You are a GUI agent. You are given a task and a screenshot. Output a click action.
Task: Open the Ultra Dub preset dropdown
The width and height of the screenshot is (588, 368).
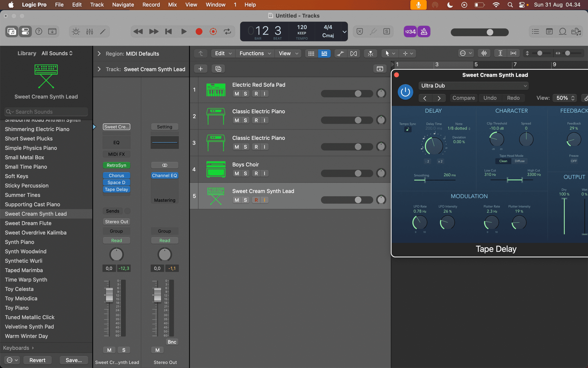473,85
